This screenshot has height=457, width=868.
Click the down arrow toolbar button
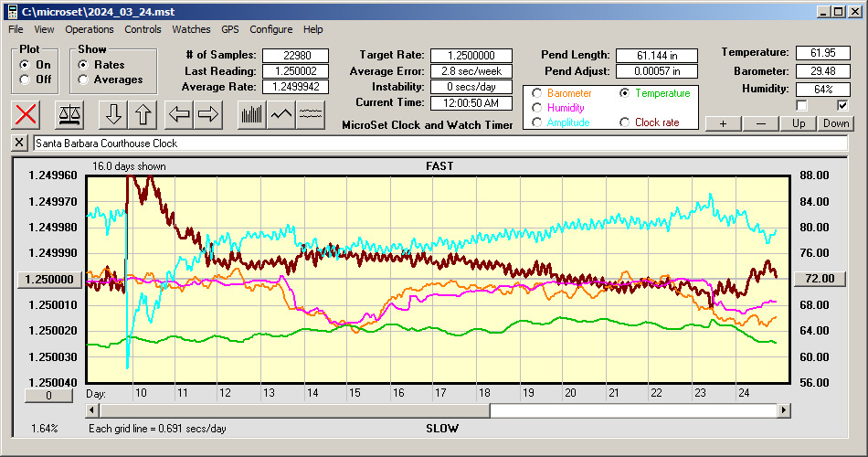pyautogui.click(x=113, y=114)
